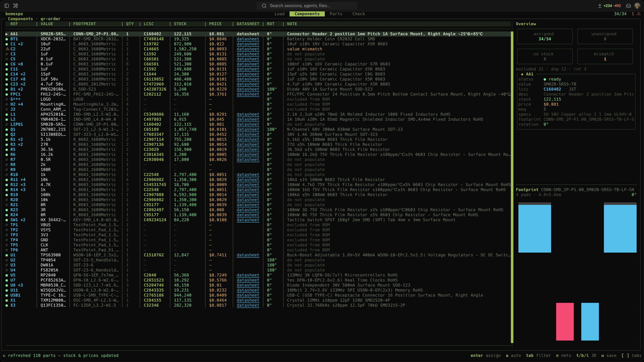
Task: Click the status icon beside U2
Action: pos(7,260)
